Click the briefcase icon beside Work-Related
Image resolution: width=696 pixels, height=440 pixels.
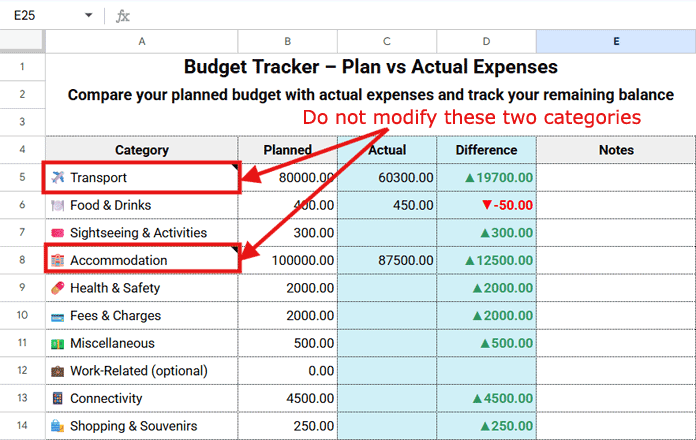58,371
